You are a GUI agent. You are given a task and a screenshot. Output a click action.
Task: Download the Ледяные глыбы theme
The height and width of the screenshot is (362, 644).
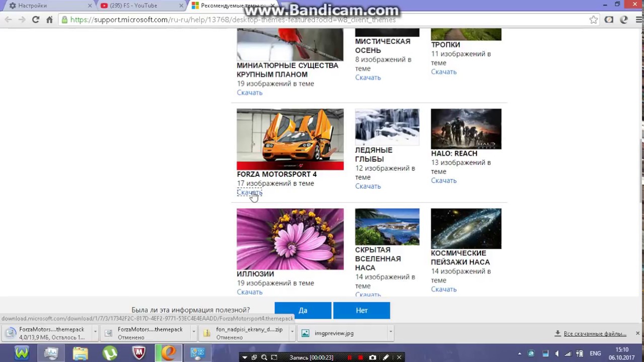coord(368,186)
